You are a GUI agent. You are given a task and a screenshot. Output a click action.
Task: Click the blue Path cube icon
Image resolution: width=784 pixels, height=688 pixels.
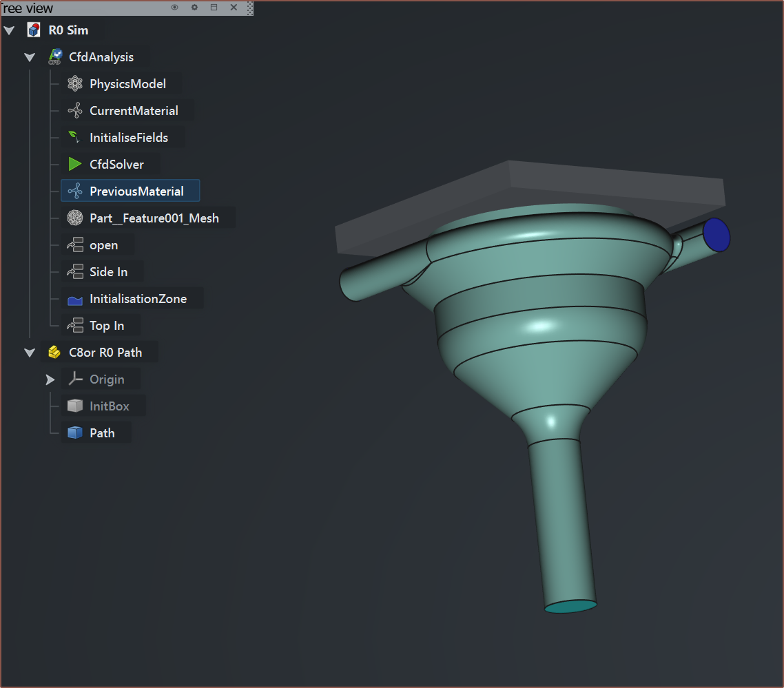coord(75,433)
